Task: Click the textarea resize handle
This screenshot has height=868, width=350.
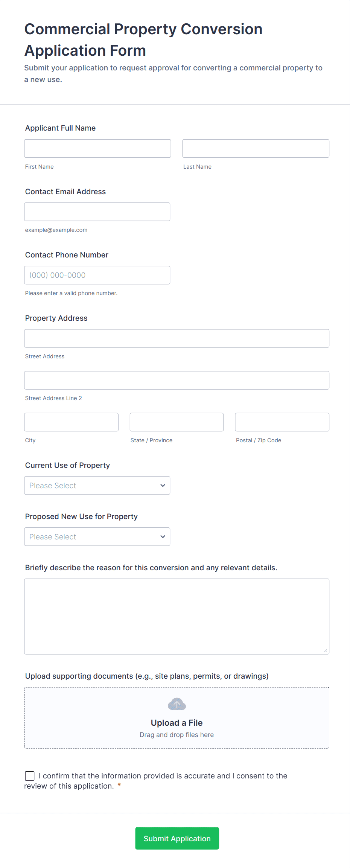Action: coord(326,650)
